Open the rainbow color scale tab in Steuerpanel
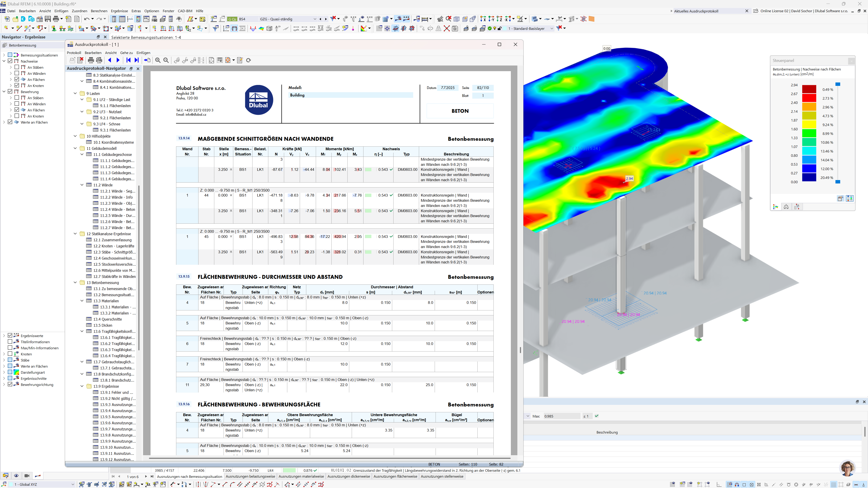 point(775,206)
